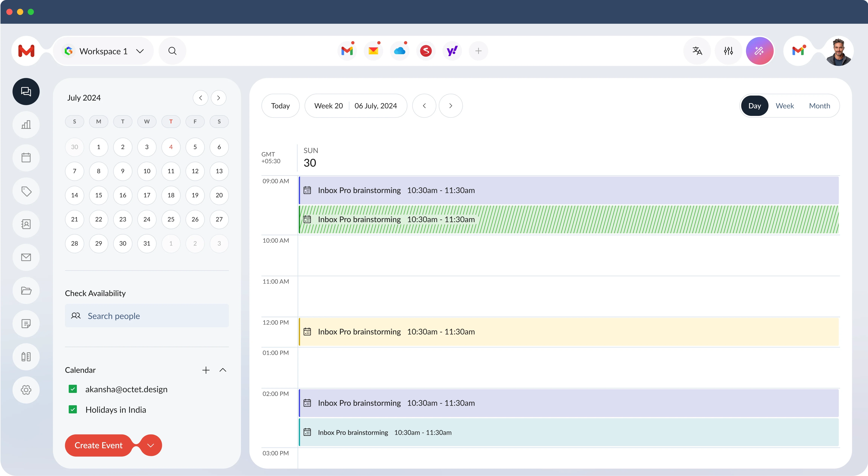Screen dimensions: 868x476
Task: Toggle the akansha@octet.design calendar checkbox
Action: click(x=73, y=389)
